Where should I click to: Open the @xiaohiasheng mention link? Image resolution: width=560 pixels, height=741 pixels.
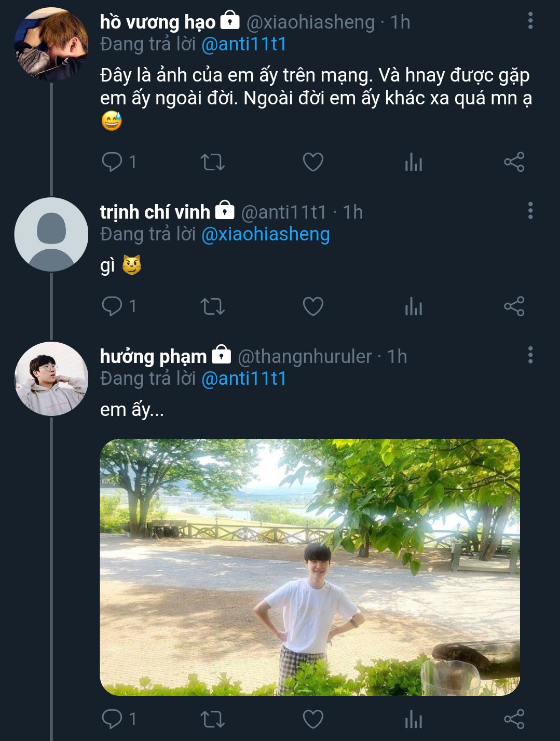coord(265,234)
